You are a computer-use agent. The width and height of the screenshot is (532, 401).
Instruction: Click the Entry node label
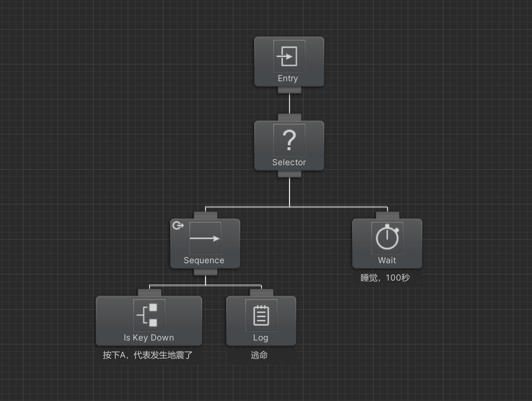click(288, 78)
